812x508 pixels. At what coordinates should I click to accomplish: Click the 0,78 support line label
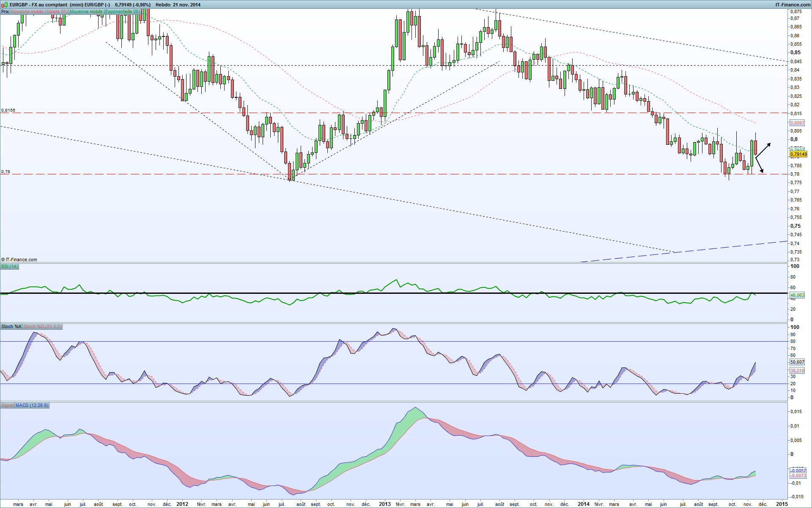coord(5,172)
